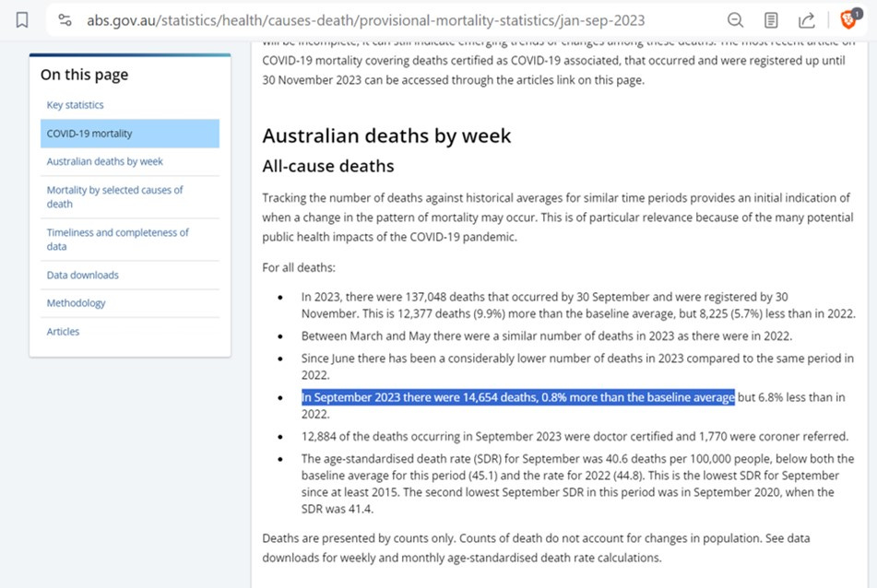Select COVID-19 mortality in the page menu
Screen dimensions: 877x588
[x=130, y=134]
